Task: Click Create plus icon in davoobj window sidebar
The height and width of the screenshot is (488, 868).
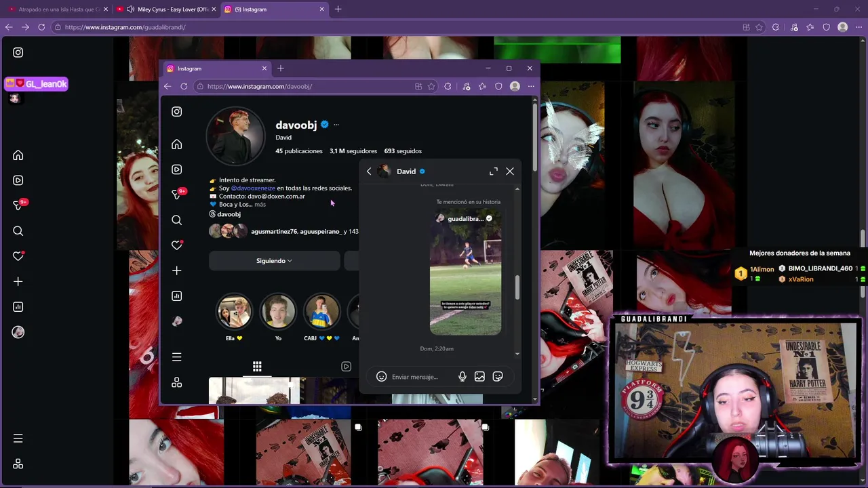Action: [176, 270]
